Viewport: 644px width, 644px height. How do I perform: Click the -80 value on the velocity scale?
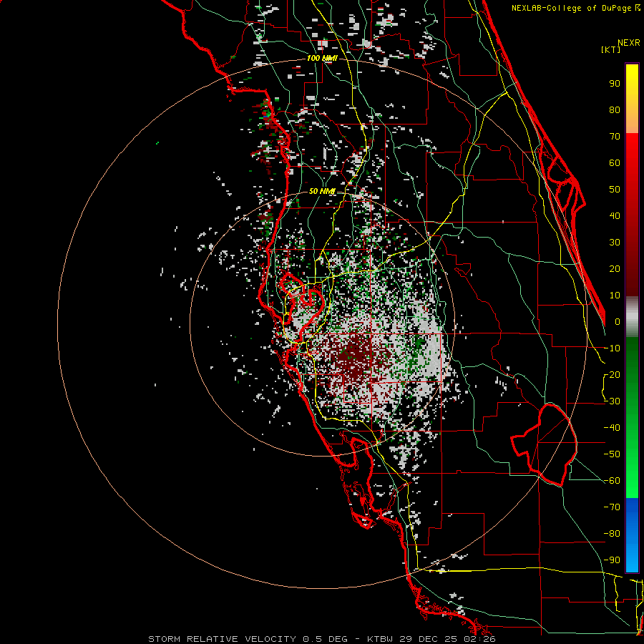tap(612, 534)
